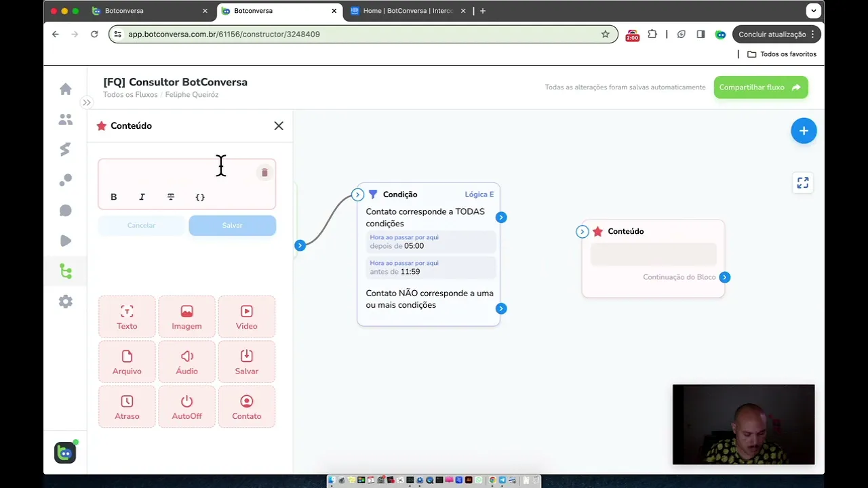Expand the sidebar with double-chevron

(x=86, y=102)
